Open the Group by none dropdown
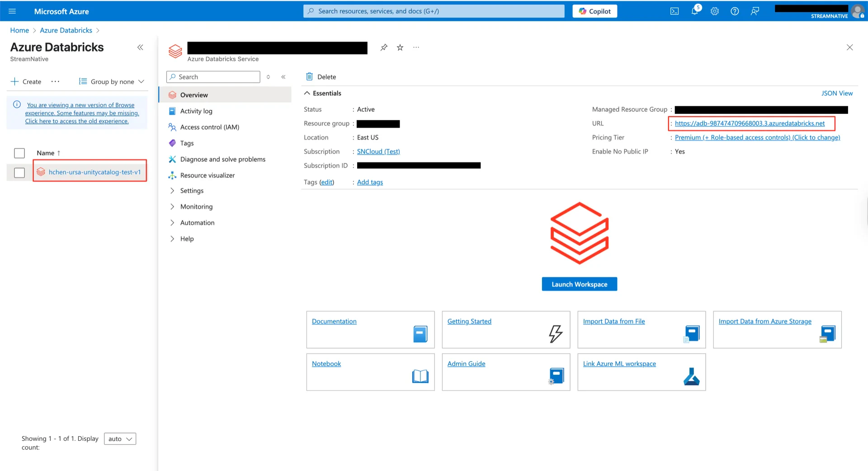The height and width of the screenshot is (471, 868). click(x=112, y=82)
